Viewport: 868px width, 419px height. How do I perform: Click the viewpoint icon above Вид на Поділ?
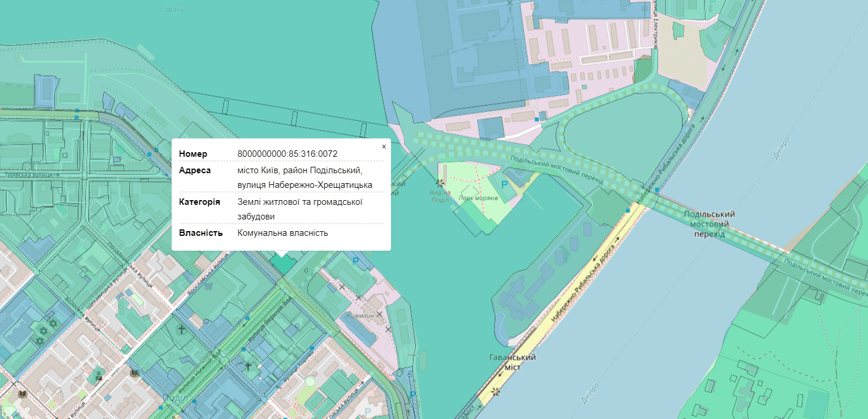click(x=439, y=183)
